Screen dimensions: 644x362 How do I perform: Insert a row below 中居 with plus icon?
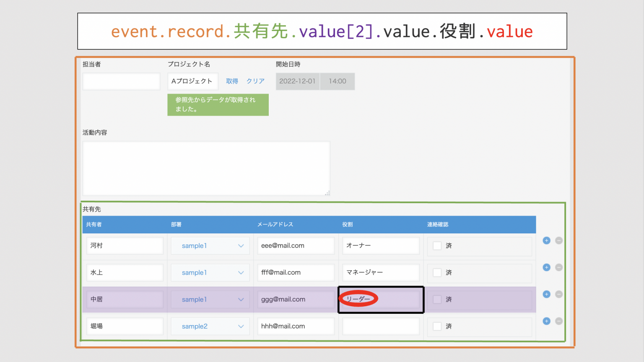click(546, 294)
